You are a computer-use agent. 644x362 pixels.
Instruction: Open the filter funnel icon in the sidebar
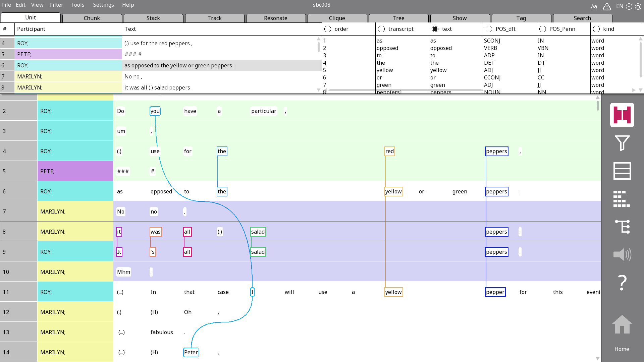click(x=622, y=143)
